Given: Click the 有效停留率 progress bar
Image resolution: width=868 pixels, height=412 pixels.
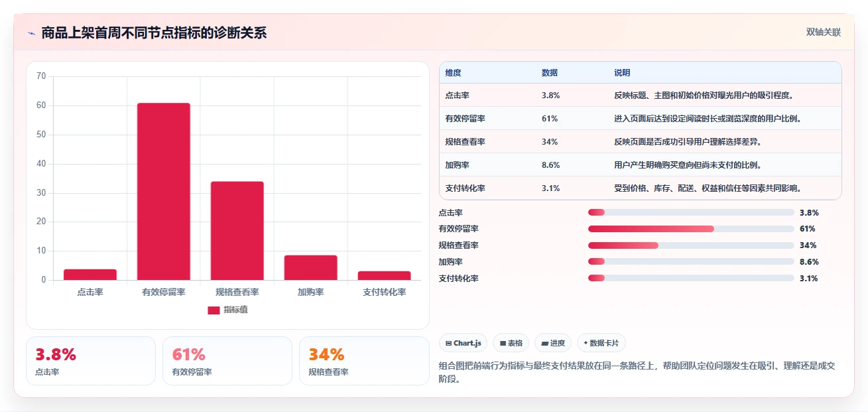Looking at the screenshot, I should coord(691,229).
